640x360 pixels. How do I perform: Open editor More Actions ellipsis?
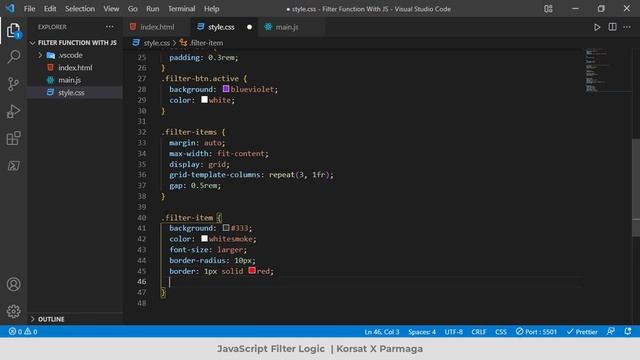627,27
